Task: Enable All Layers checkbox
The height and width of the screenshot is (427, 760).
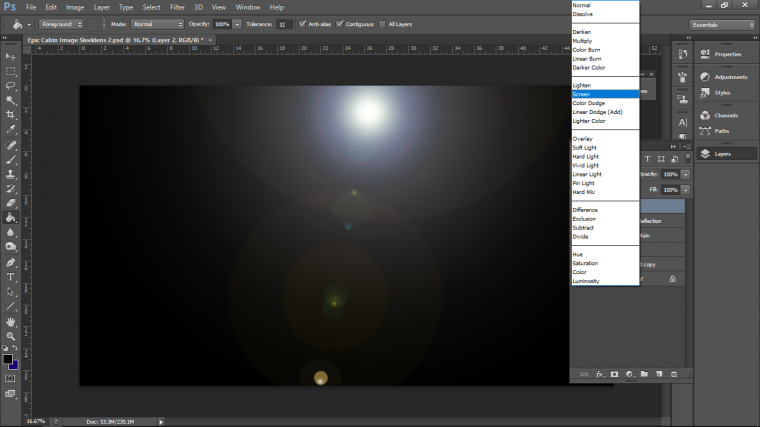Action: pos(382,24)
